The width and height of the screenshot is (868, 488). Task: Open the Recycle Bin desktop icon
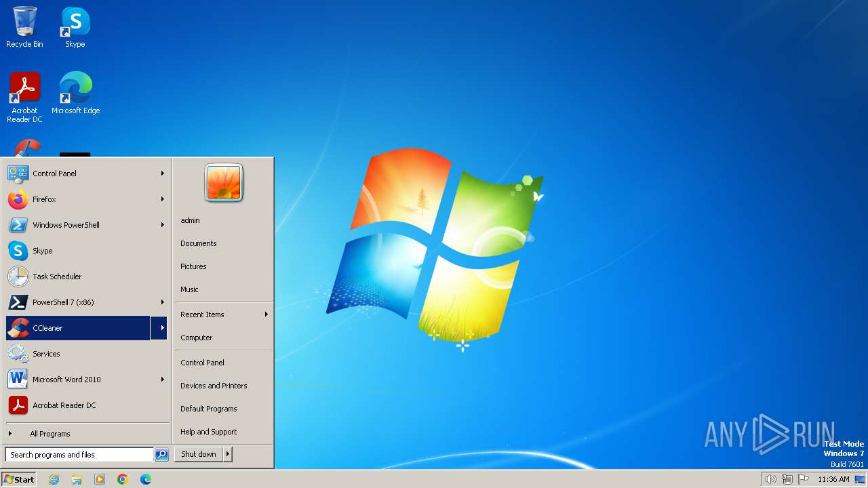point(24,27)
